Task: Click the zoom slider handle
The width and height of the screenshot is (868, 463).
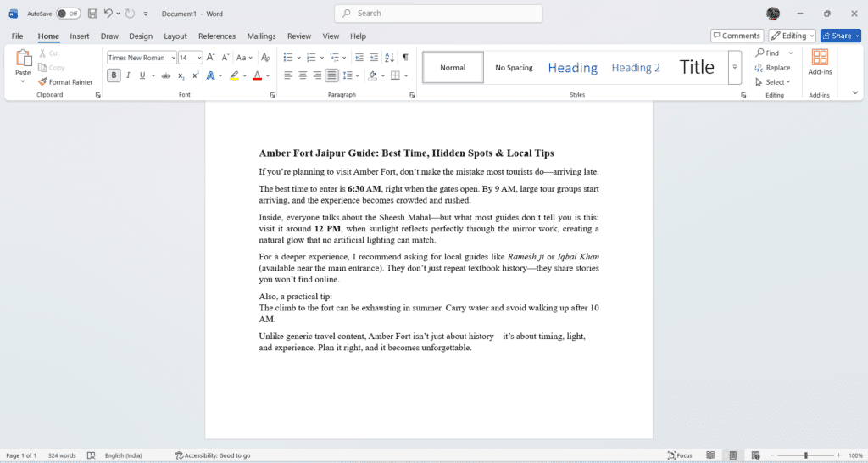Action: tap(806, 455)
